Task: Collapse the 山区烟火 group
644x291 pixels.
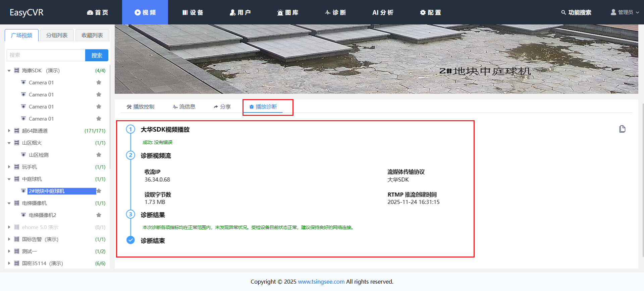Action: point(9,143)
